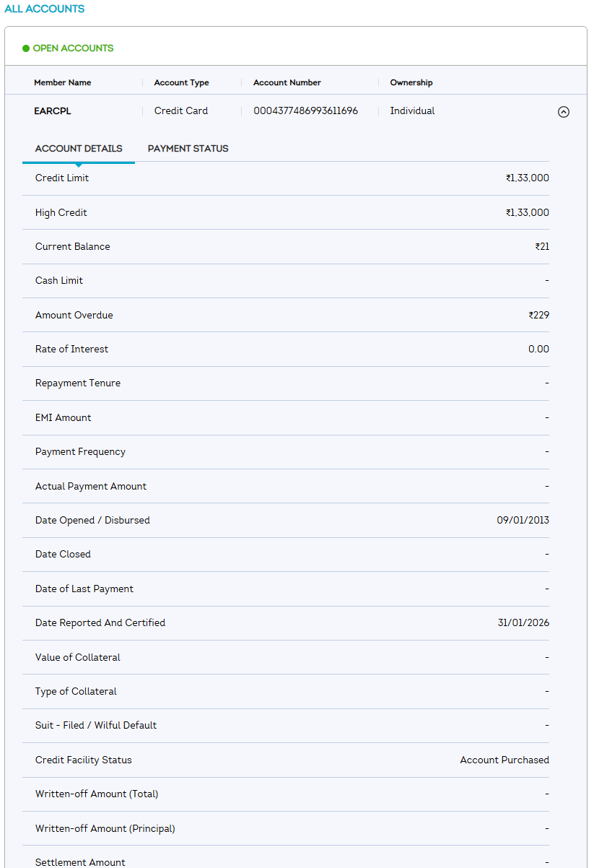Image resolution: width=594 pixels, height=868 pixels.
Task: Click the Account Type column header
Action: point(181,83)
